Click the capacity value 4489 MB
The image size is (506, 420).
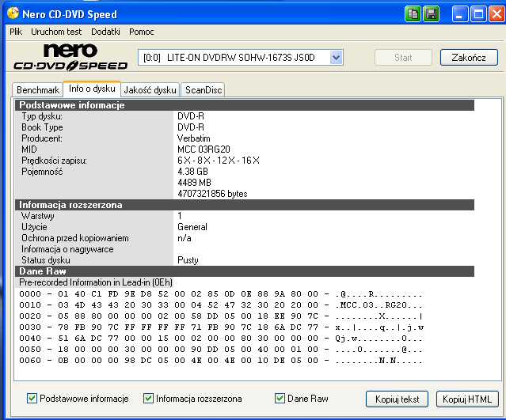[194, 183]
